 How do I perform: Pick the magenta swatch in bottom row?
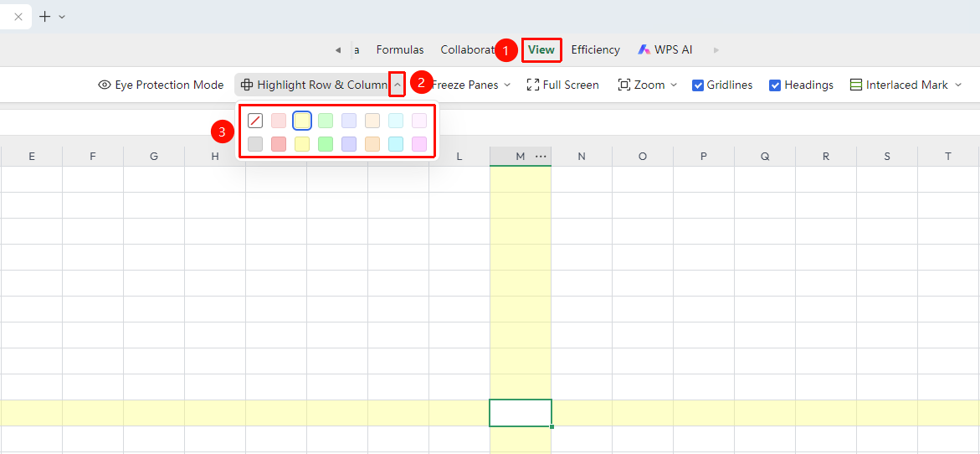(x=419, y=144)
